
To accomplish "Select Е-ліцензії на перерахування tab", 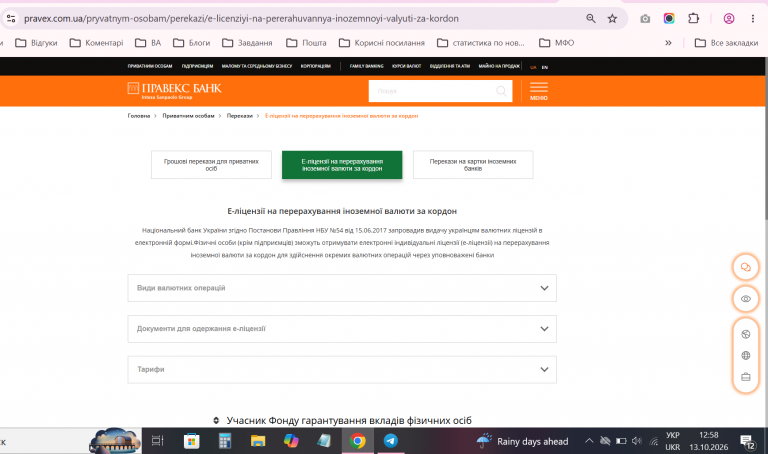I will (x=342, y=165).
